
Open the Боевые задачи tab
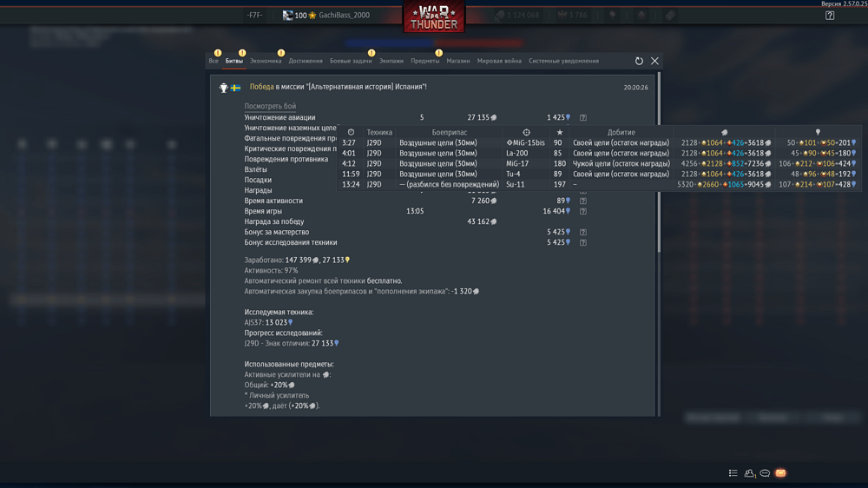tap(351, 61)
